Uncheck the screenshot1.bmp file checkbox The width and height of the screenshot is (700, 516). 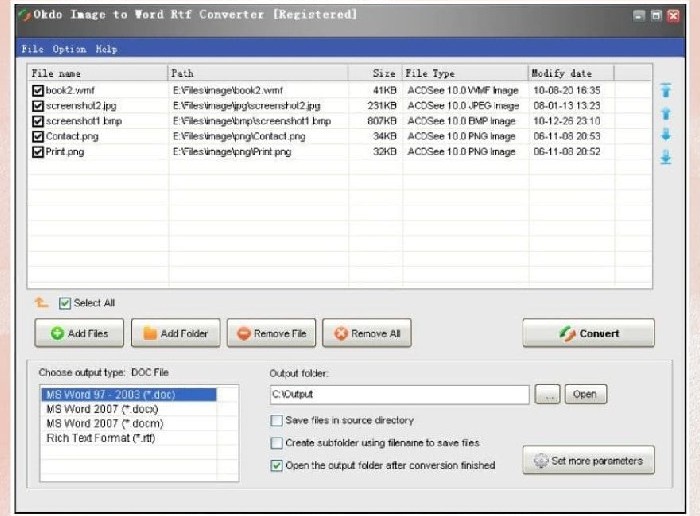(x=38, y=121)
